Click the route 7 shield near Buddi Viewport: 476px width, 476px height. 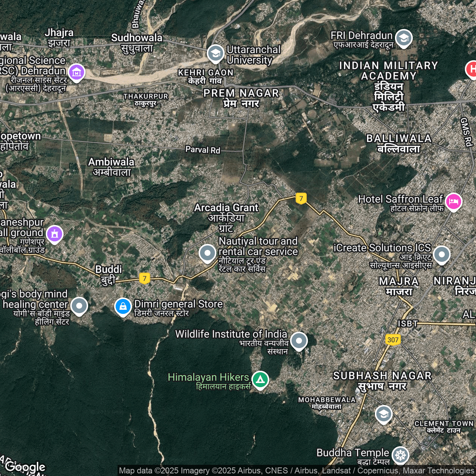coord(145,278)
